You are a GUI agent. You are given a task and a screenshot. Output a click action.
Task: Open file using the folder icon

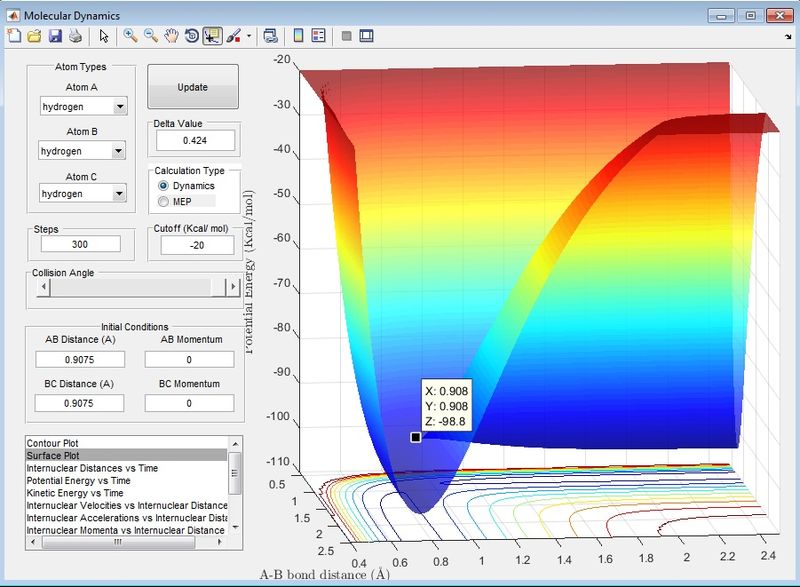tap(34, 36)
